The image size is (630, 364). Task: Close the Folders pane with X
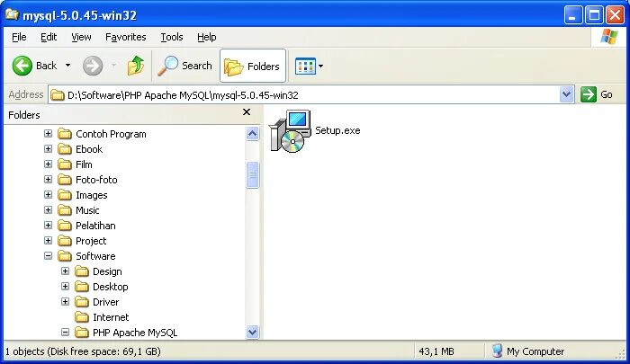point(247,112)
